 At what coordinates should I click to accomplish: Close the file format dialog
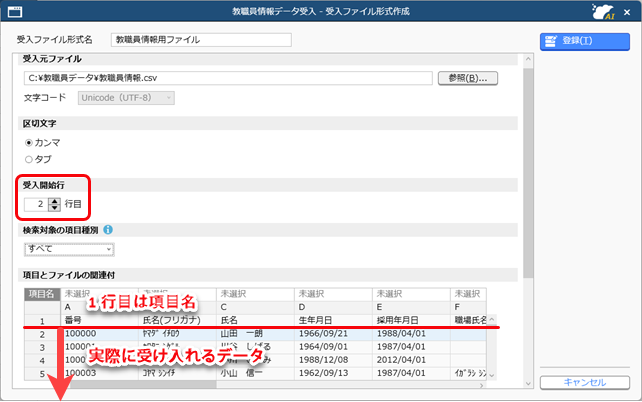tap(627, 12)
